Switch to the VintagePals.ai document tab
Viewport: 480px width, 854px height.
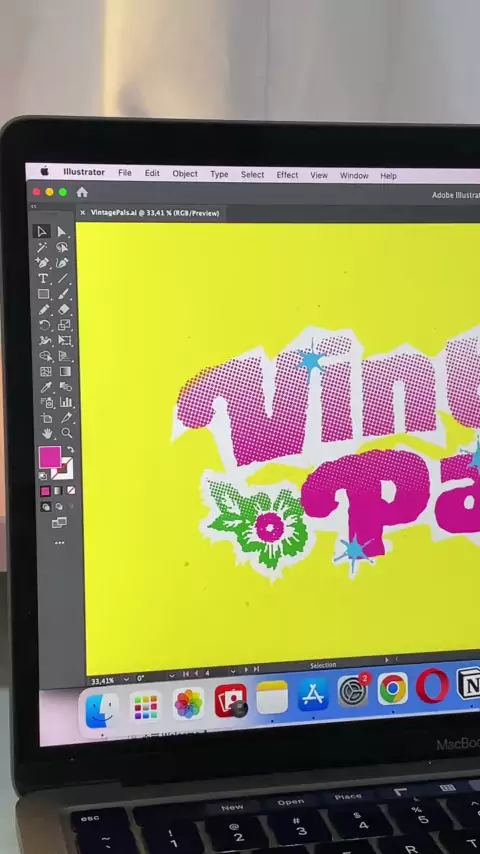155,213
